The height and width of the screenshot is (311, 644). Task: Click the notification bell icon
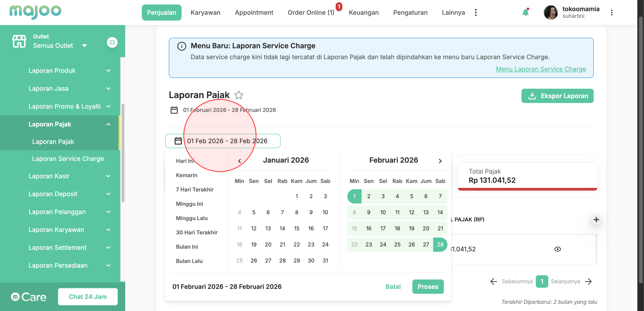click(525, 13)
